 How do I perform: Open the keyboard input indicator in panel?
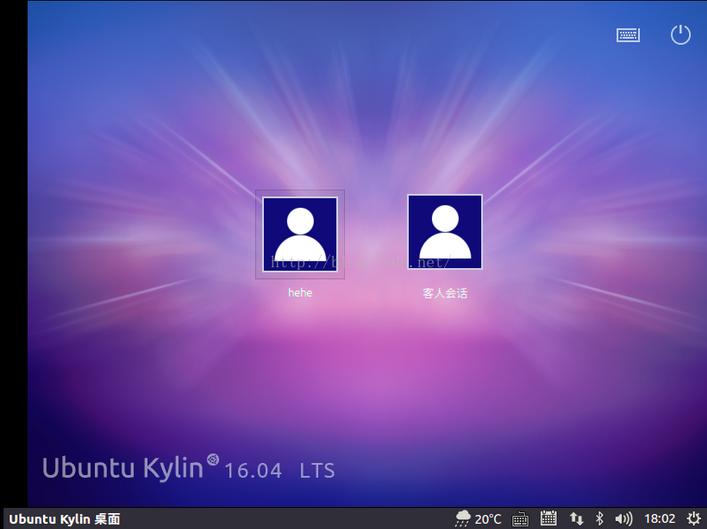tap(520, 519)
